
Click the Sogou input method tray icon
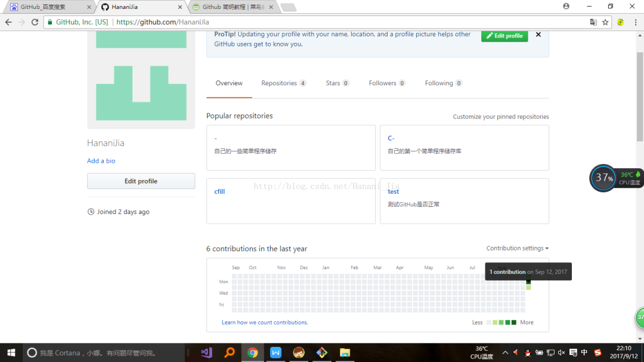(597, 352)
